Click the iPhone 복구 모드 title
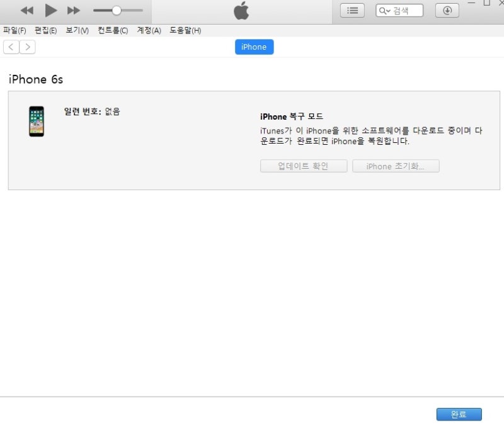This screenshot has width=504, height=430. (292, 116)
